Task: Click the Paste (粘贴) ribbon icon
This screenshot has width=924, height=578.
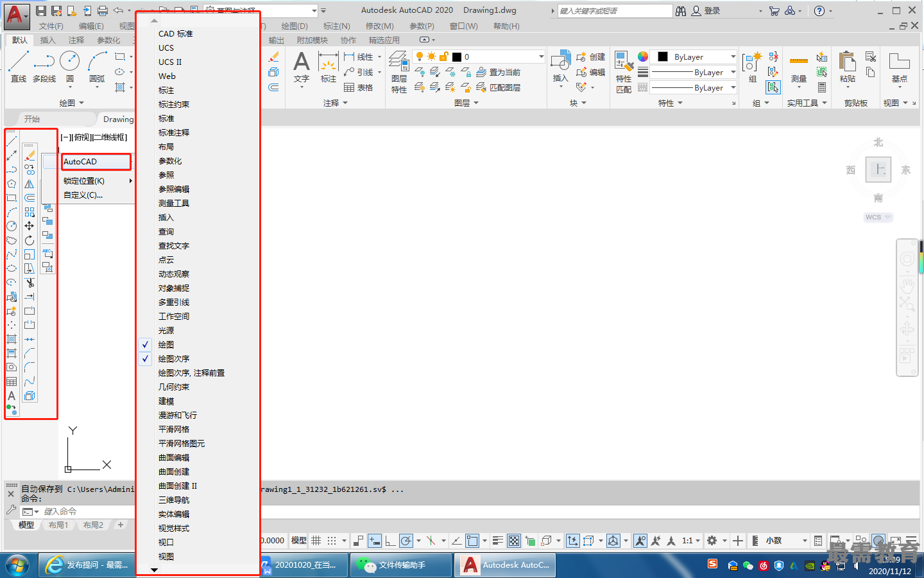Action: [848, 68]
